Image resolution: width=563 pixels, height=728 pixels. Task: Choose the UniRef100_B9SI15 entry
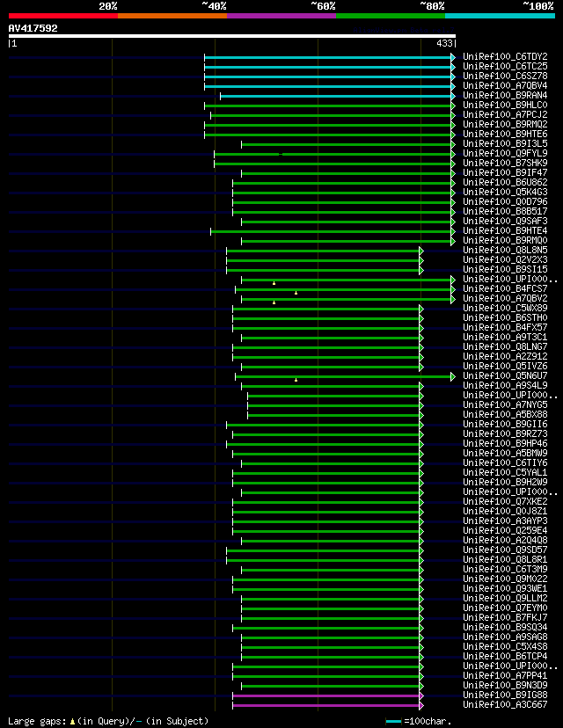505,269
